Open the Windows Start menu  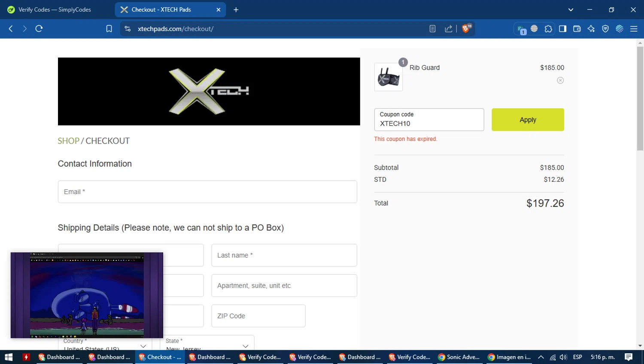coord(9,357)
